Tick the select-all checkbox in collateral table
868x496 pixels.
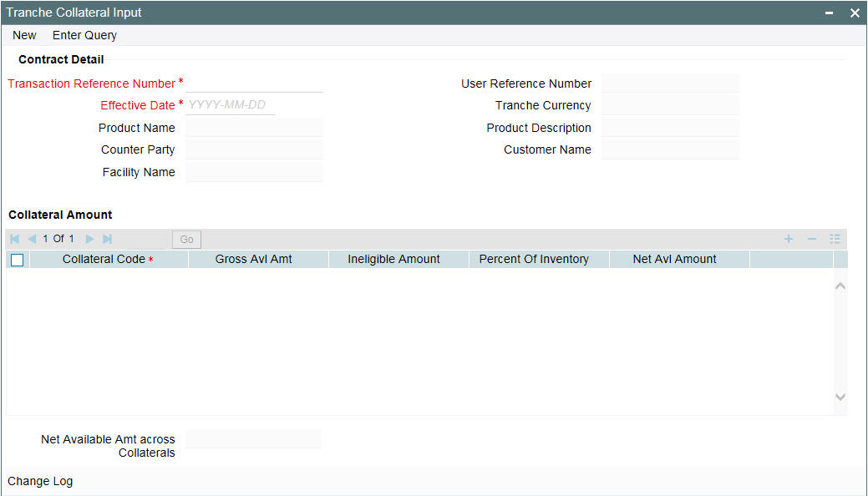click(18, 260)
